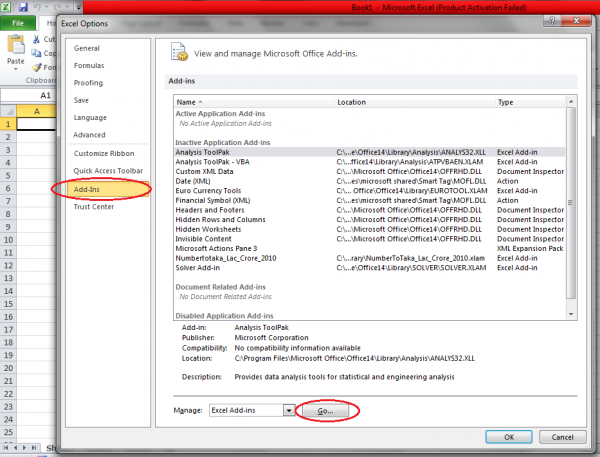Open Customize Quick Access Toolbar dropdown arrow
Image resolution: width=600 pixels, height=457 pixels.
tap(78, 7)
